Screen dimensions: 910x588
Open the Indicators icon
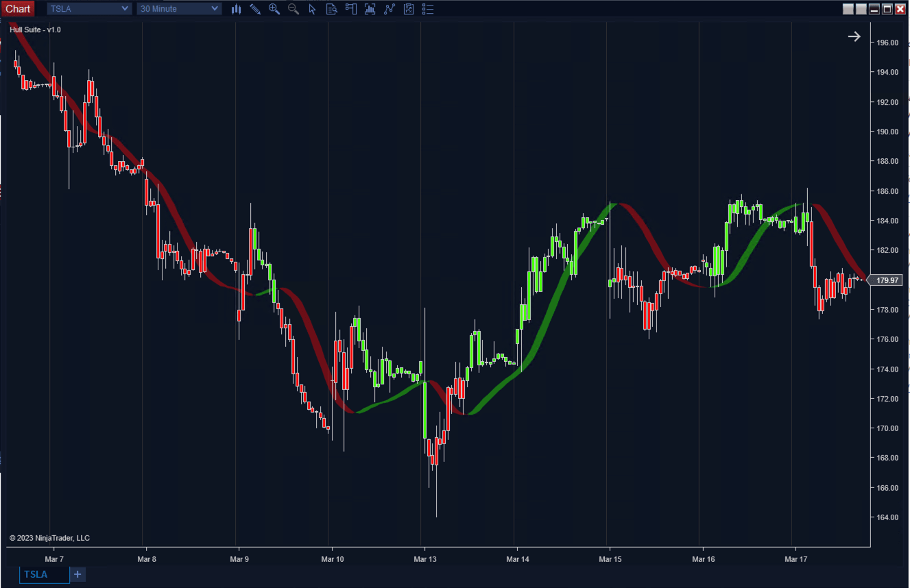coord(390,9)
